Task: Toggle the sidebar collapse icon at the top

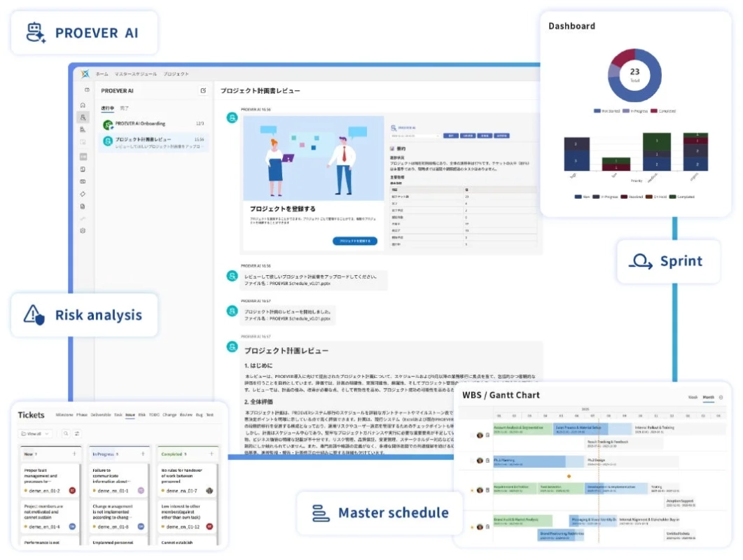Action: pos(87,90)
